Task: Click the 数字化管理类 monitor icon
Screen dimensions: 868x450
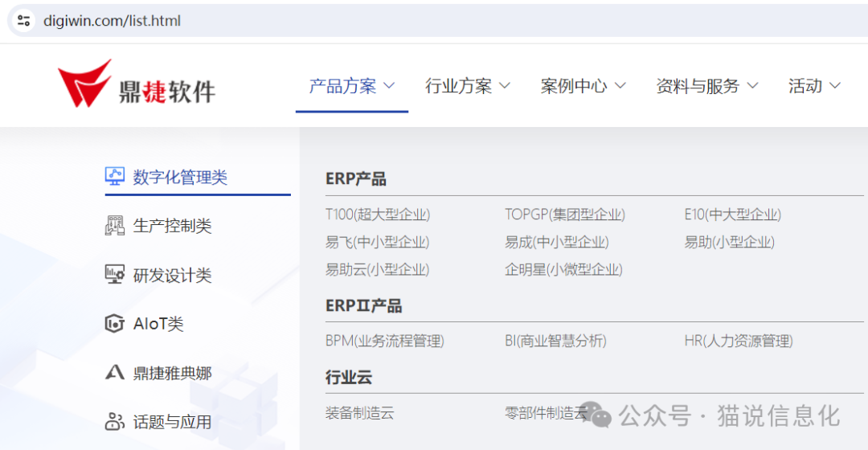Action: point(115,177)
